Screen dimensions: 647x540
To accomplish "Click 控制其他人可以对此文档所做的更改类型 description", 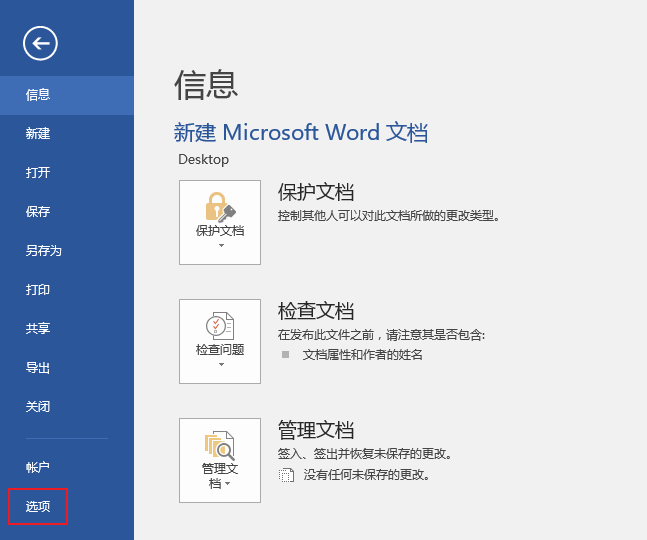I will [x=389, y=215].
